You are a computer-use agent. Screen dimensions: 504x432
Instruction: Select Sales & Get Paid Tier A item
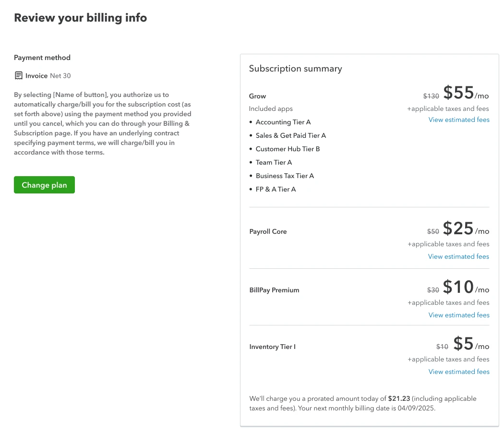(290, 136)
